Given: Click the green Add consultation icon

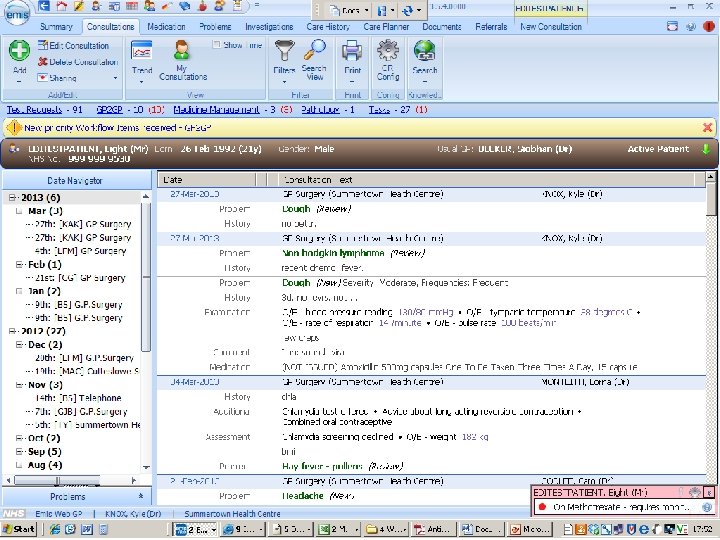Looking at the screenshot, I should pyautogui.click(x=19, y=51).
